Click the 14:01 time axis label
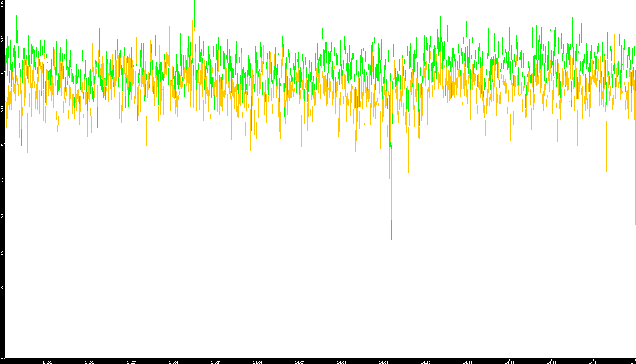Screen dimensions: 636x364 tap(47, 362)
